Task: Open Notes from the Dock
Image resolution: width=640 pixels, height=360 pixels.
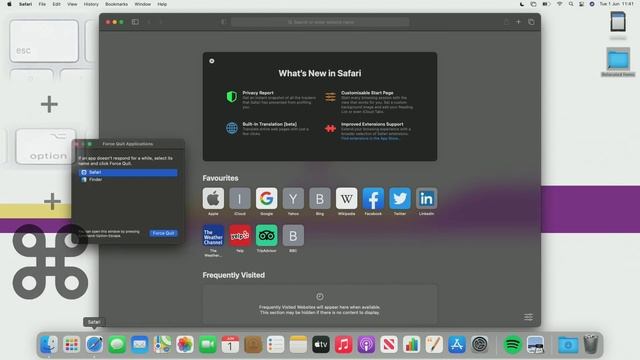Action: [x=298, y=344]
